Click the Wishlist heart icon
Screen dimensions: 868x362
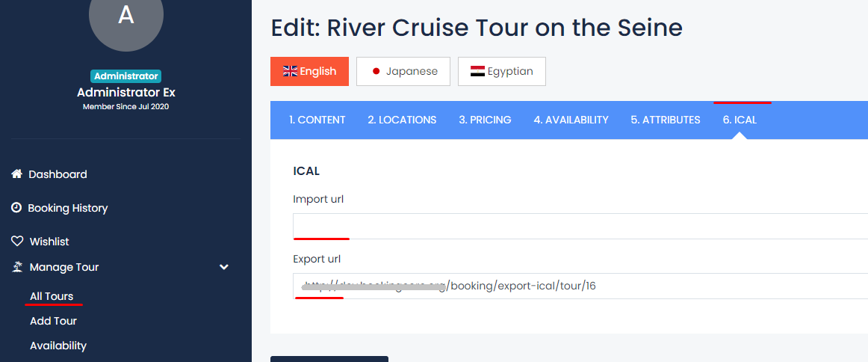[x=16, y=242]
